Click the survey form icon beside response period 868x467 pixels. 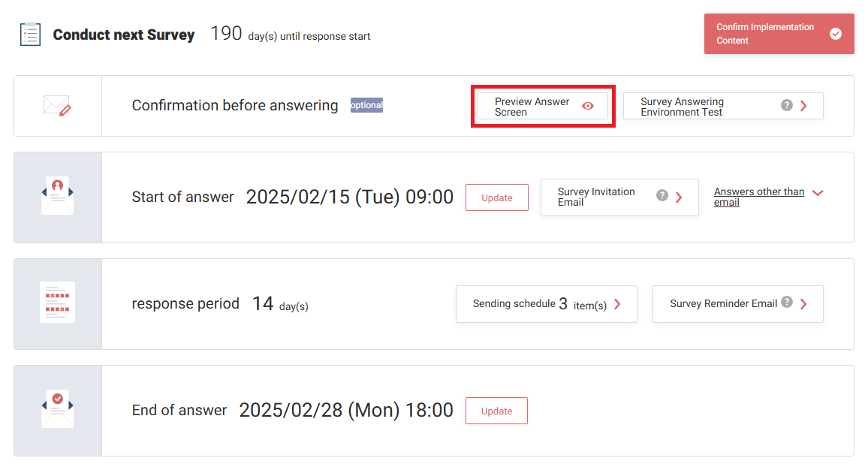coord(57,301)
